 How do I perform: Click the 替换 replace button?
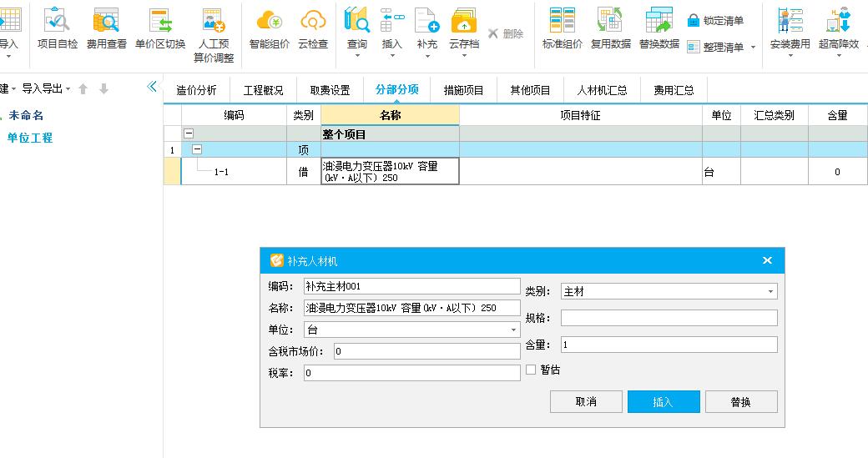[740, 401]
